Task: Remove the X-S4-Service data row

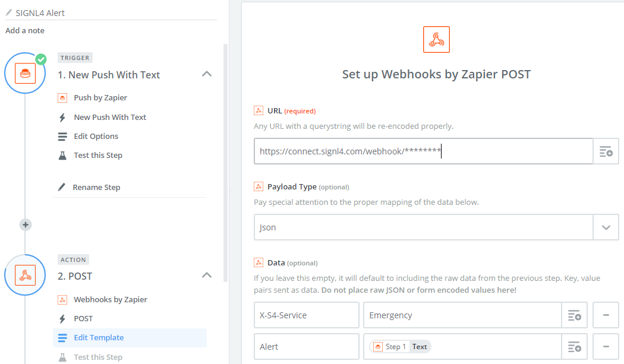Action: click(606, 315)
